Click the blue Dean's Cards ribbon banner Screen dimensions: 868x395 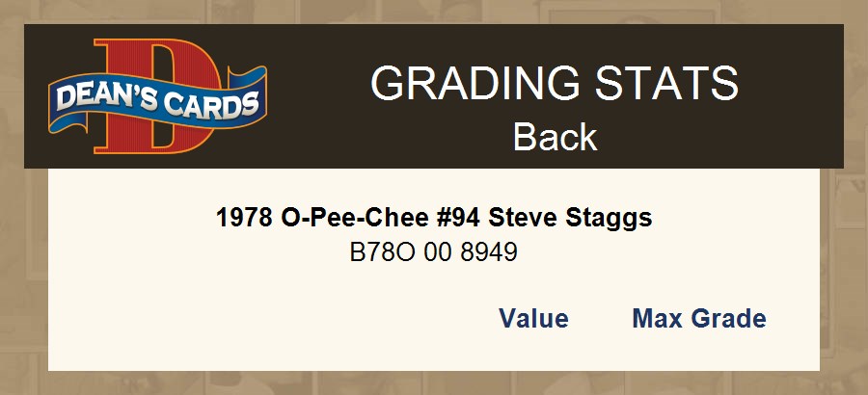(157, 101)
